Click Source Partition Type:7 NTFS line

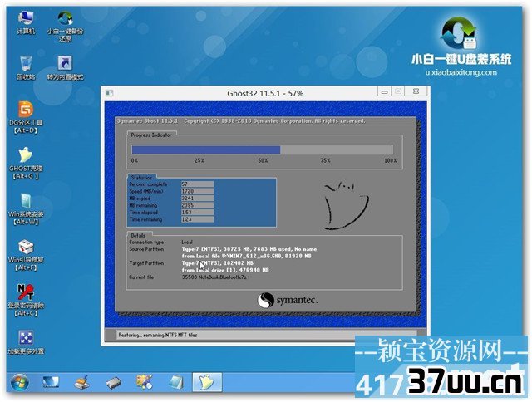[x=249, y=249]
